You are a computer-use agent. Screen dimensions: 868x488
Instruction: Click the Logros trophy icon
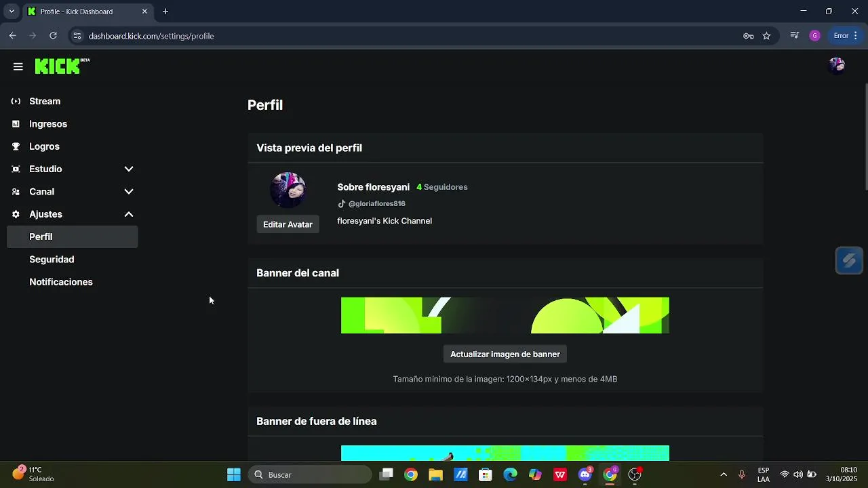pyautogui.click(x=16, y=146)
